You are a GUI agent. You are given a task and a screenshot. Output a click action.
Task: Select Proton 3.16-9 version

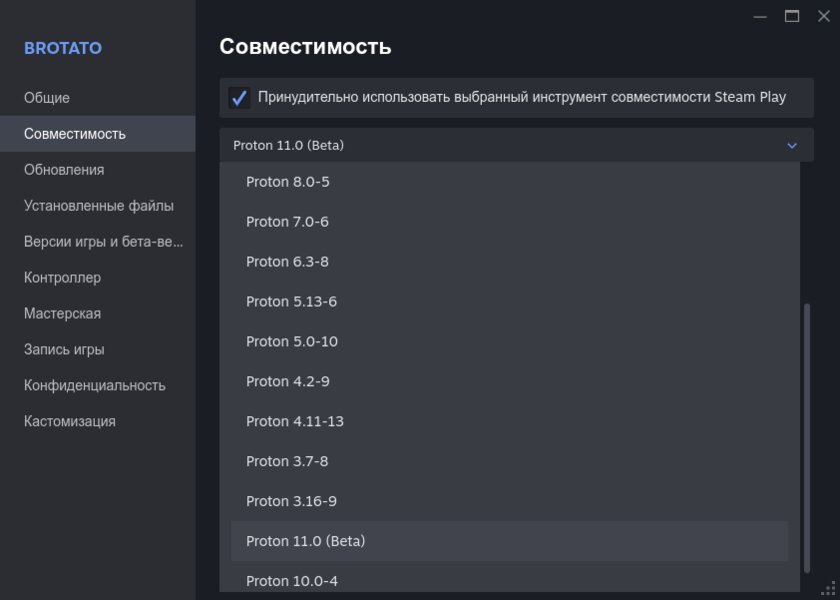(x=292, y=501)
